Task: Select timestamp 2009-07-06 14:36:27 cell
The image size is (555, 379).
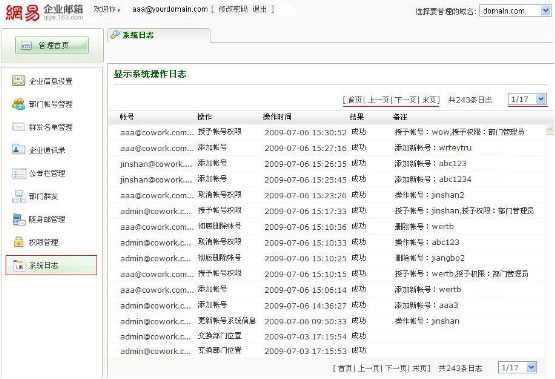Action: (x=305, y=305)
